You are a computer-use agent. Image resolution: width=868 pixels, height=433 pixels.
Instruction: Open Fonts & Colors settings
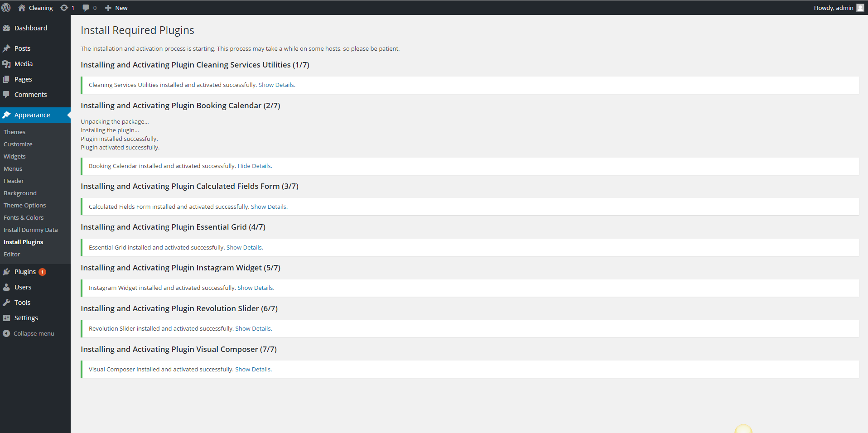point(24,217)
